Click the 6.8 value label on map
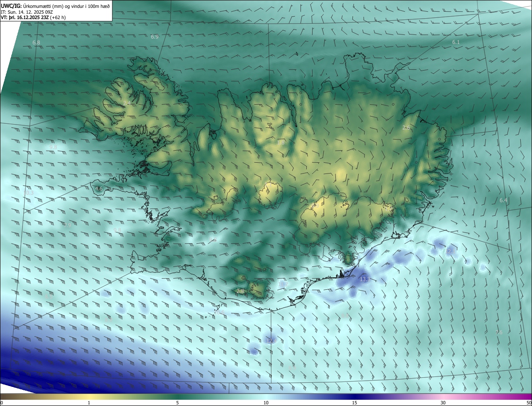The width and height of the screenshot is (532, 406). tap(36, 43)
